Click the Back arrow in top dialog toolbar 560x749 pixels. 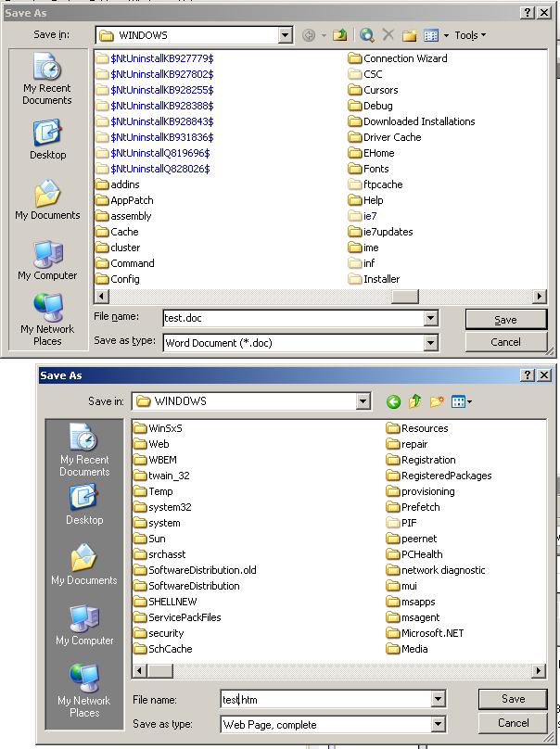click(x=309, y=35)
